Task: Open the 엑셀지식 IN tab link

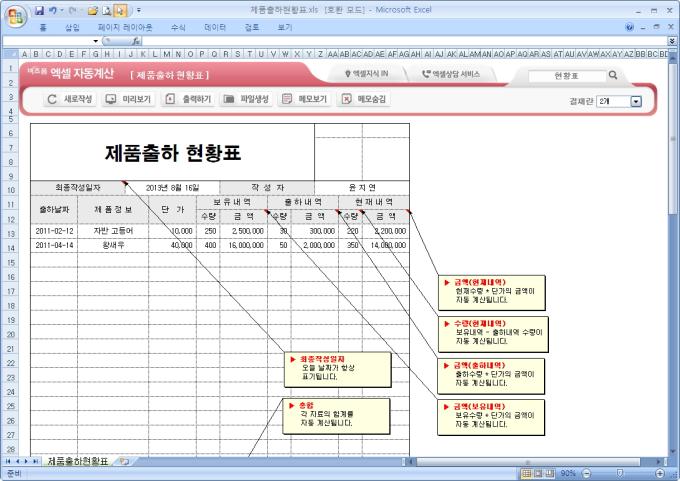Action: pyautogui.click(x=367, y=74)
